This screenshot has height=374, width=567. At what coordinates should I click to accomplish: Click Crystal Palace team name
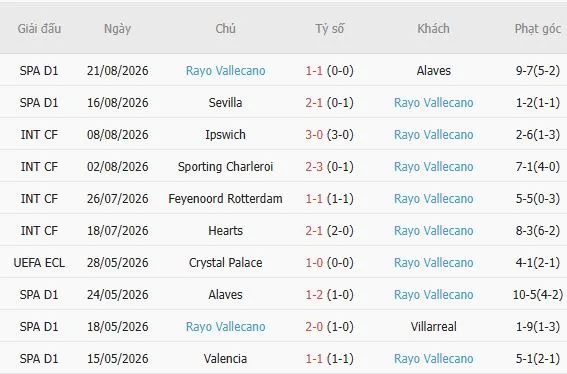[225, 263]
